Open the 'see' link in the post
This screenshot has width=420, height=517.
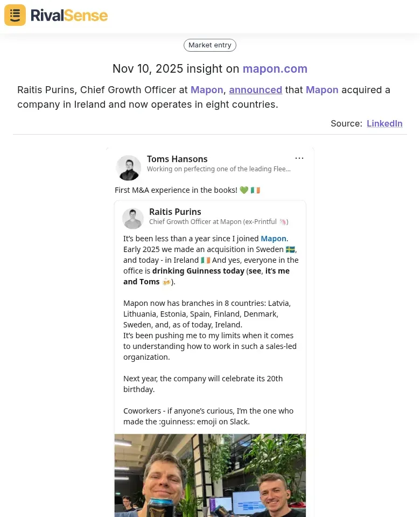pos(254,270)
